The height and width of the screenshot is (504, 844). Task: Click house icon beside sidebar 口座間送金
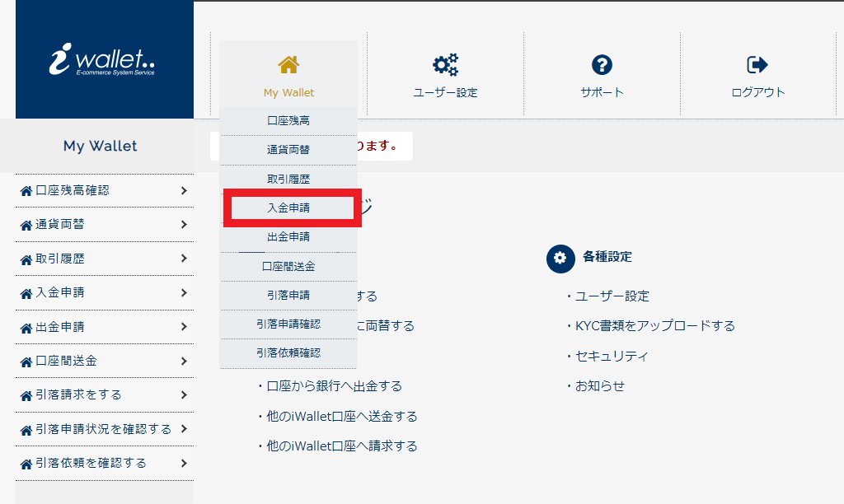coord(26,362)
